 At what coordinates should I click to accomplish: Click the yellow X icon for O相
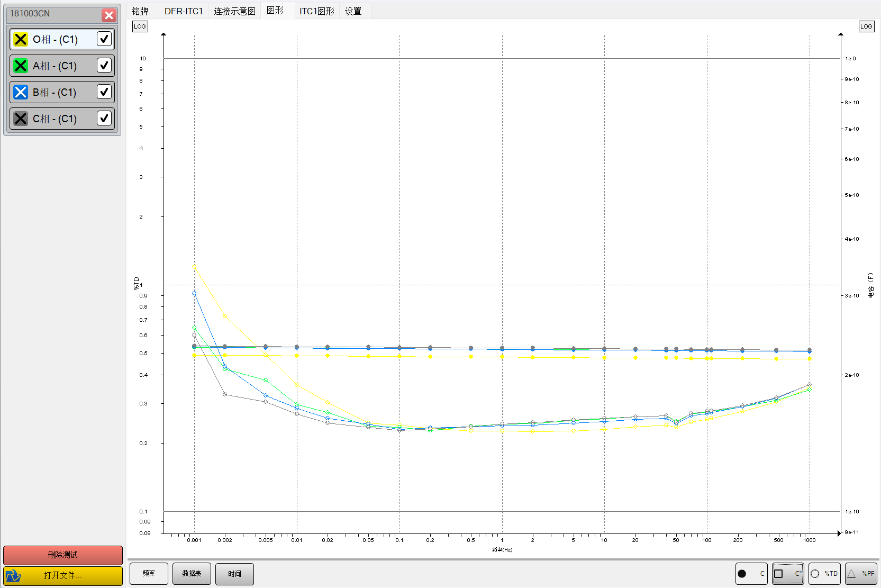pos(21,39)
